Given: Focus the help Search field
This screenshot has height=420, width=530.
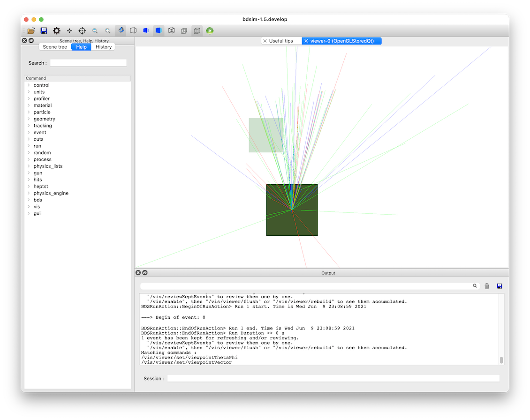Looking at the screenshot, I should point(88,63).
